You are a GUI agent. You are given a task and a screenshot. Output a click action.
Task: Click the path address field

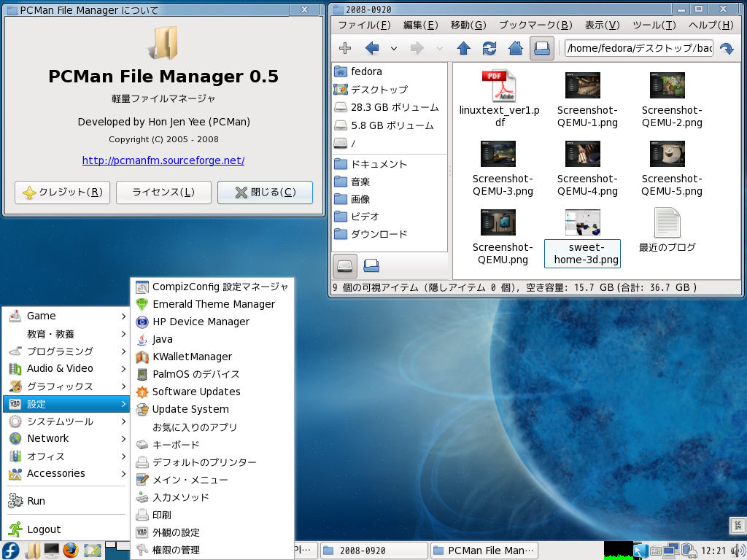639,48
